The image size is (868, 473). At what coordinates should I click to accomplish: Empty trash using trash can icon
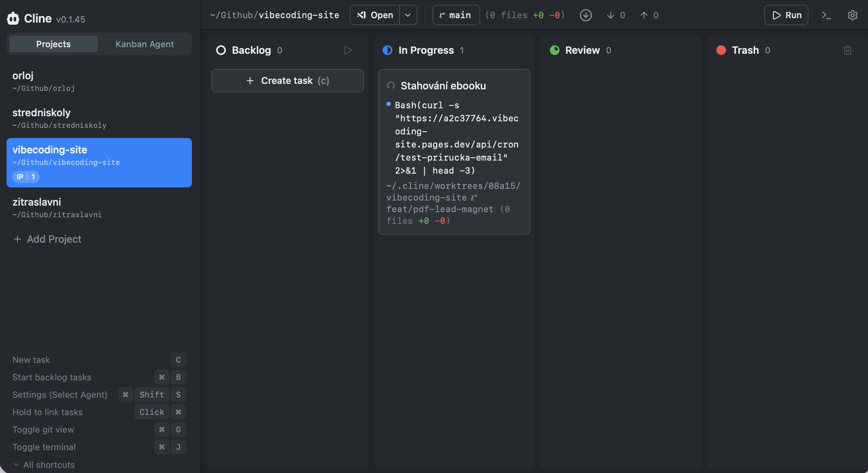point(848,50)
